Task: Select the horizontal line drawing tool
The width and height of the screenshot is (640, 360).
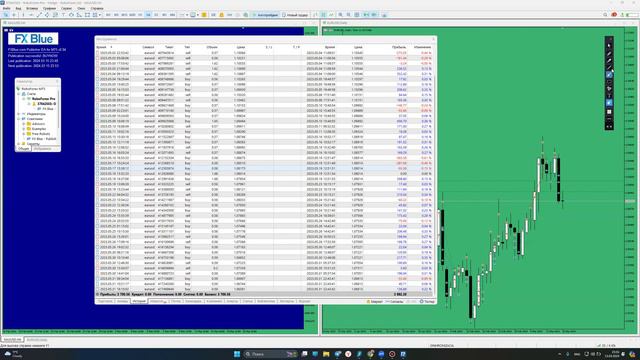Action: coord(31,15)
